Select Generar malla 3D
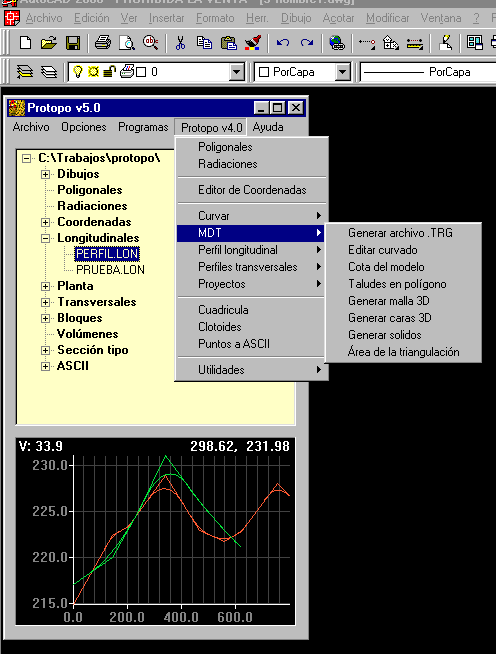Viewport: 496px width, 654px height. [403, 301]
